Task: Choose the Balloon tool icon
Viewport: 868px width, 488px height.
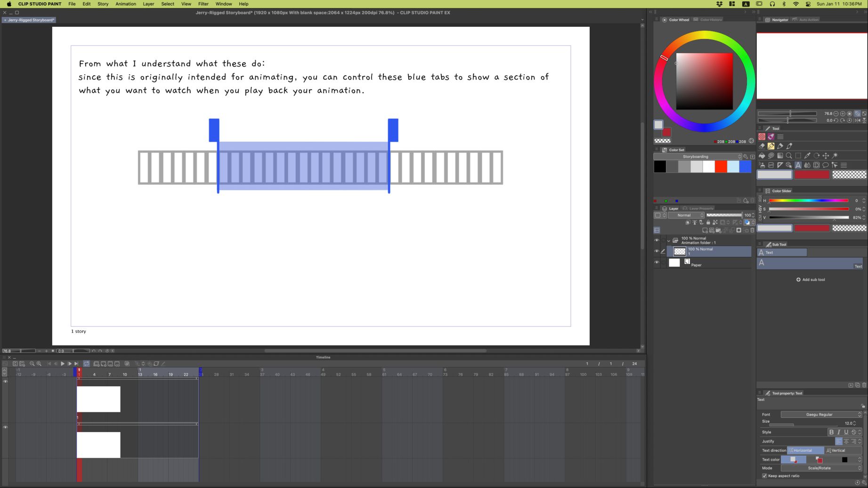Action: pyautogui.click(x=825, y=165)
